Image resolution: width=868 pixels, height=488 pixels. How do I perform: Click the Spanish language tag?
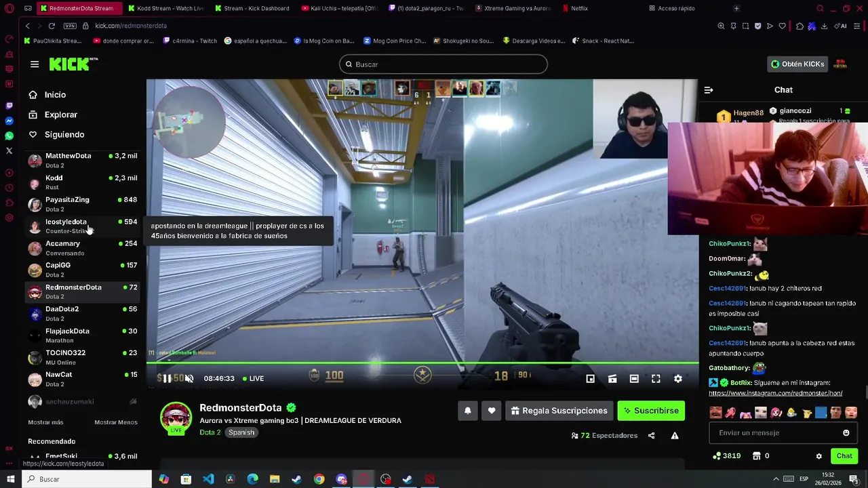[x=241, y=432]
